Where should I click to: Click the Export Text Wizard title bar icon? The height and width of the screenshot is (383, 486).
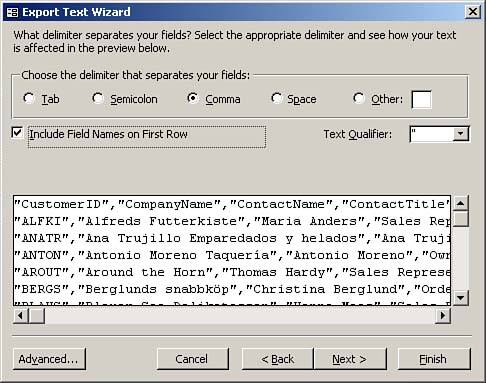(12, 12)
